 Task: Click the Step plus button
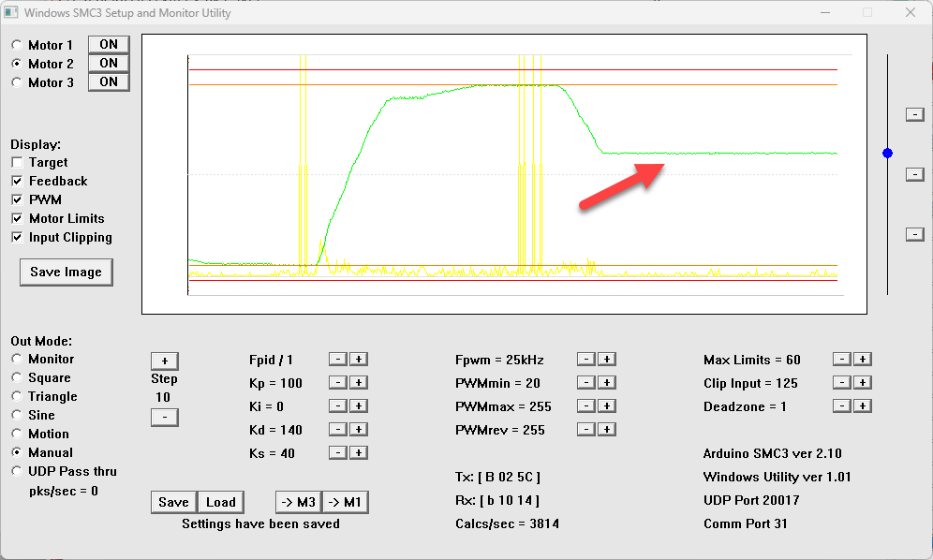point(164,361)
